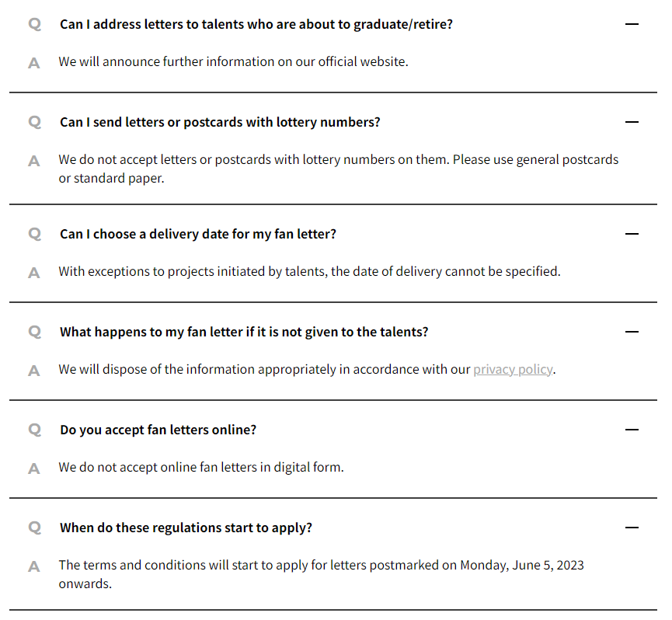
Task: Click the Q icon beside online letters question
Action: click(x=35, y=430)
